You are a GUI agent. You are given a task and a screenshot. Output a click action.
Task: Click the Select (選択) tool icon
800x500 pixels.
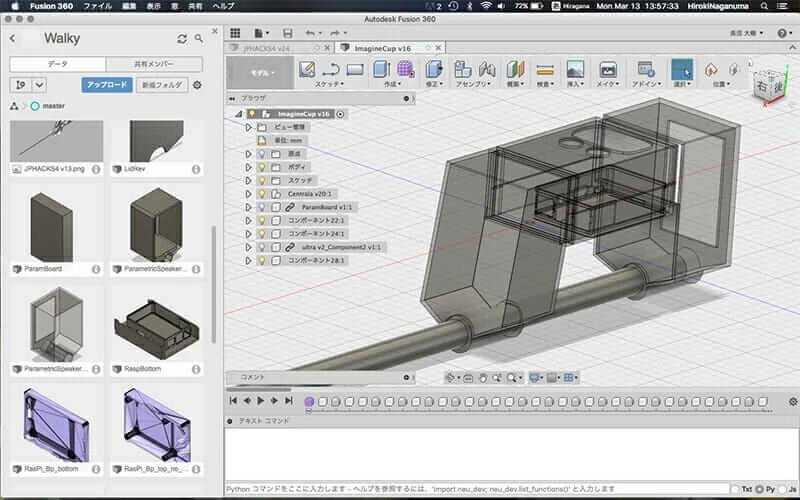coord(681,69)
